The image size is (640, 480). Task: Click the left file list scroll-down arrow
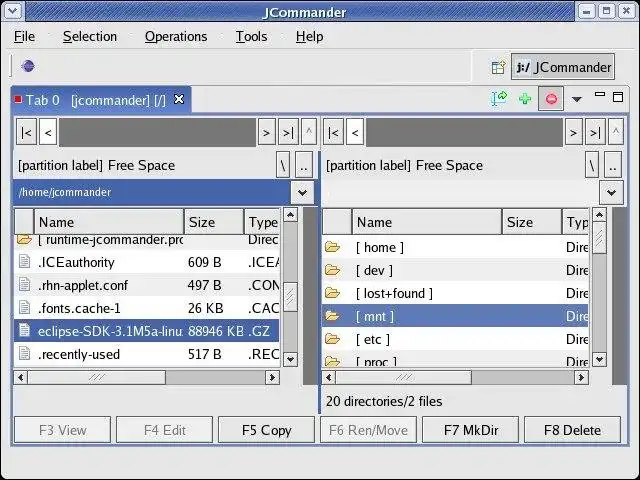290,360
